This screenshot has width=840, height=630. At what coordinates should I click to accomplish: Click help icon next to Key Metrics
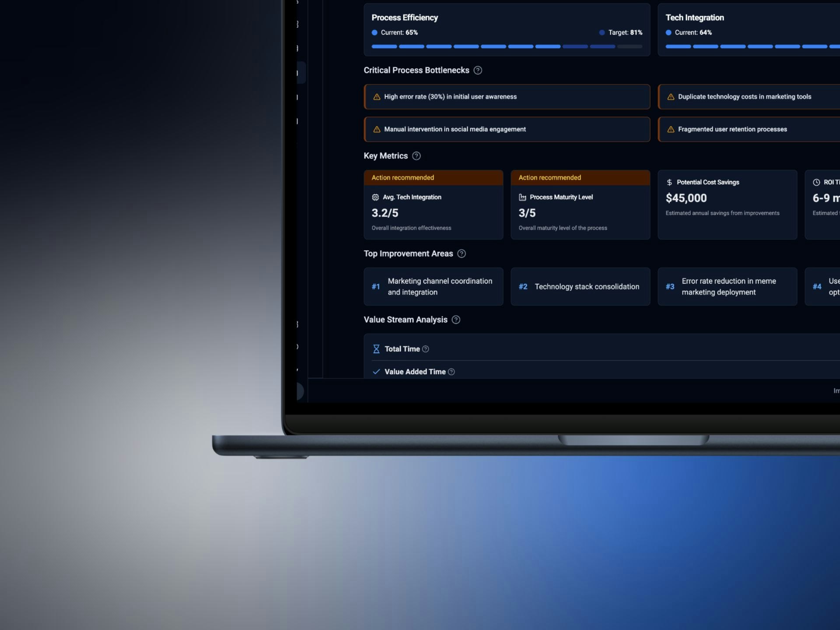point(416,156)
